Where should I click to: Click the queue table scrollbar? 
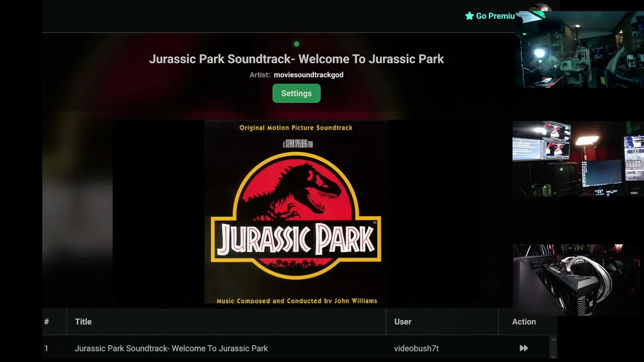pos(553,347)
